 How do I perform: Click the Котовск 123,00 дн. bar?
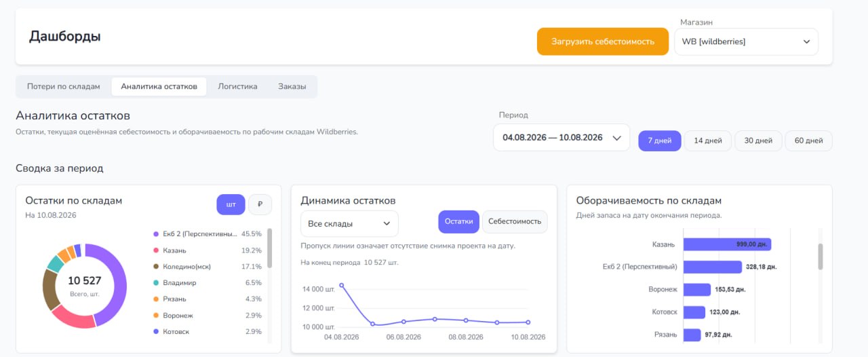click(x=694, y=312)
